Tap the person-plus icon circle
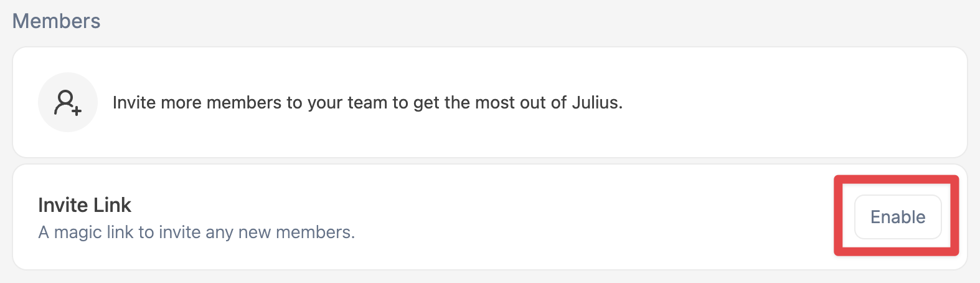The width and height of the screenshot is (980, 283). tap(68, 102)
